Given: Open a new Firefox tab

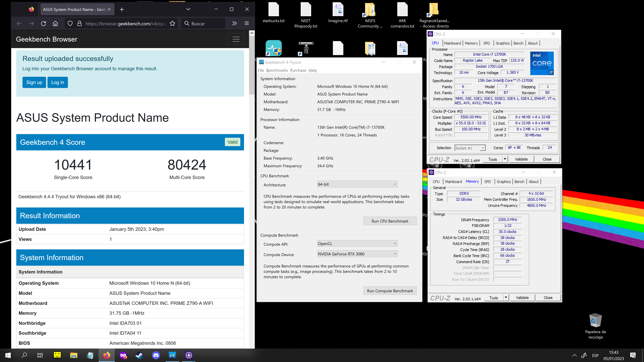Looking at the screenshot, I should coord(122,10).
